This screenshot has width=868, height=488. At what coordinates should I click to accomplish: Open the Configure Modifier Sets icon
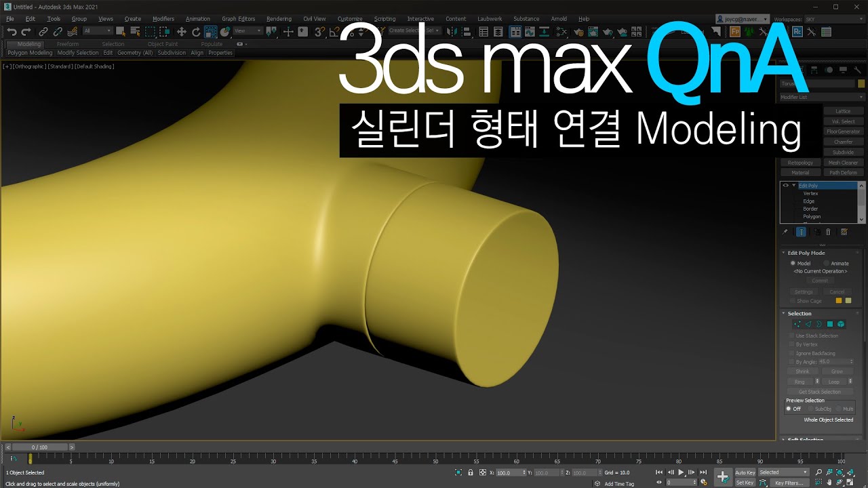[844, 232]
